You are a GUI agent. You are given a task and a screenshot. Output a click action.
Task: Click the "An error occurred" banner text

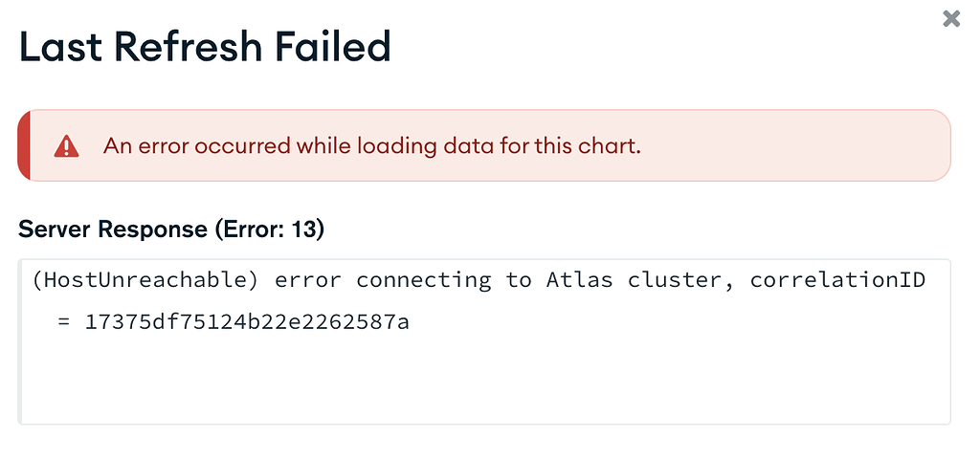click(x=372, y=146)
